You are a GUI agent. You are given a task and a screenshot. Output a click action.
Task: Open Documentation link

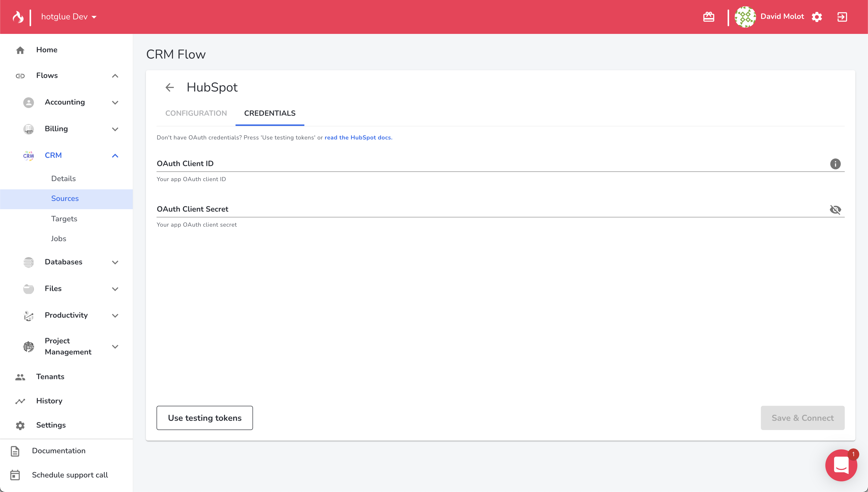point(58,451)
